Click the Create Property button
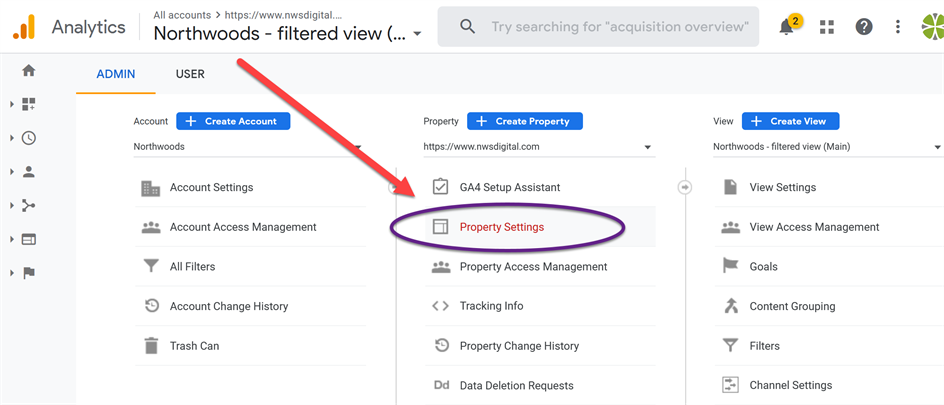Viewport: 944px width, 405px height. click(525, 121)
